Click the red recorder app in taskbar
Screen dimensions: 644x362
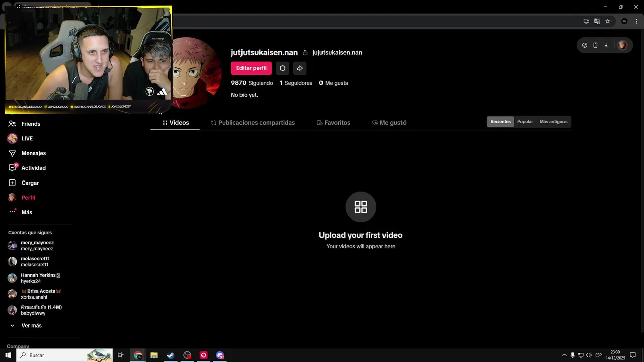coord(204,355)
